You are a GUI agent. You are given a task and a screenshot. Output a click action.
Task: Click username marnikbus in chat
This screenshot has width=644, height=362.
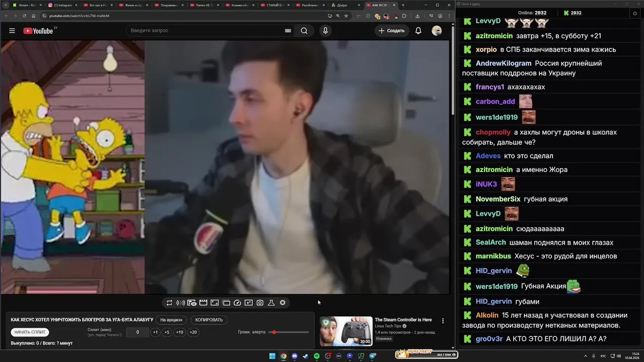(x=493, y=256)
